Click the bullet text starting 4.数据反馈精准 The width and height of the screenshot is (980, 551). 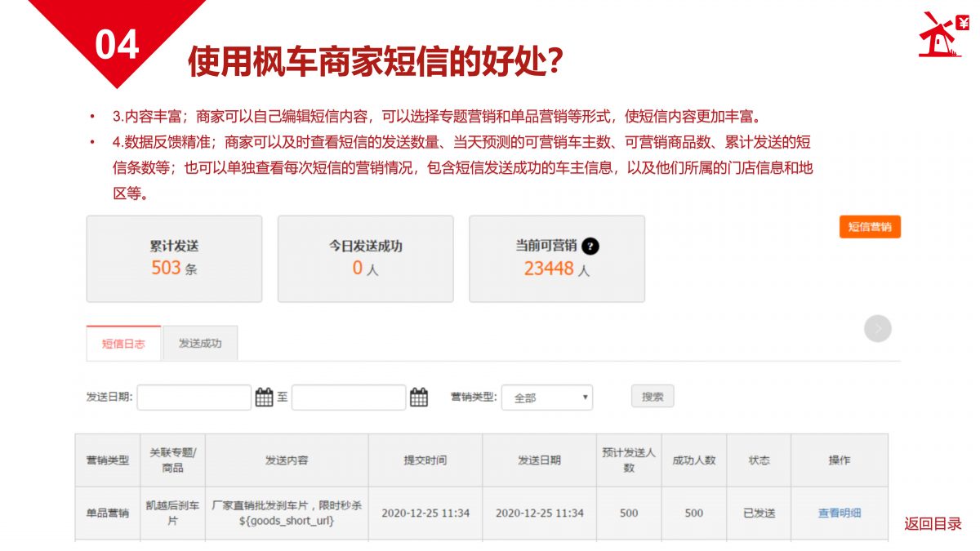[462, 167]
